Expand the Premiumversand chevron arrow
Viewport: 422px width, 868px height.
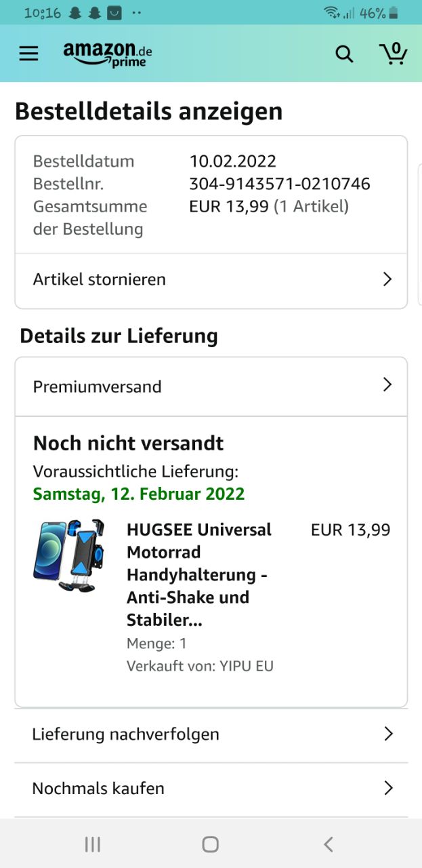click(387, 385)
